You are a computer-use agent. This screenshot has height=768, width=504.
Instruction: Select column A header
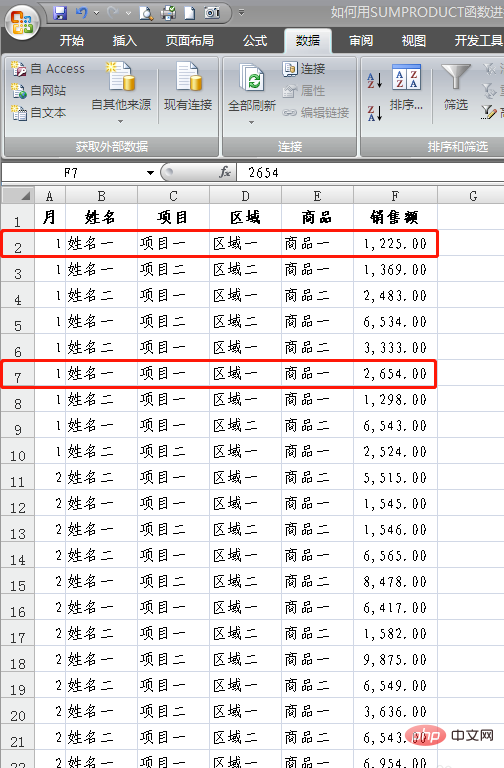pyautogui.click(x=49, y=196)
